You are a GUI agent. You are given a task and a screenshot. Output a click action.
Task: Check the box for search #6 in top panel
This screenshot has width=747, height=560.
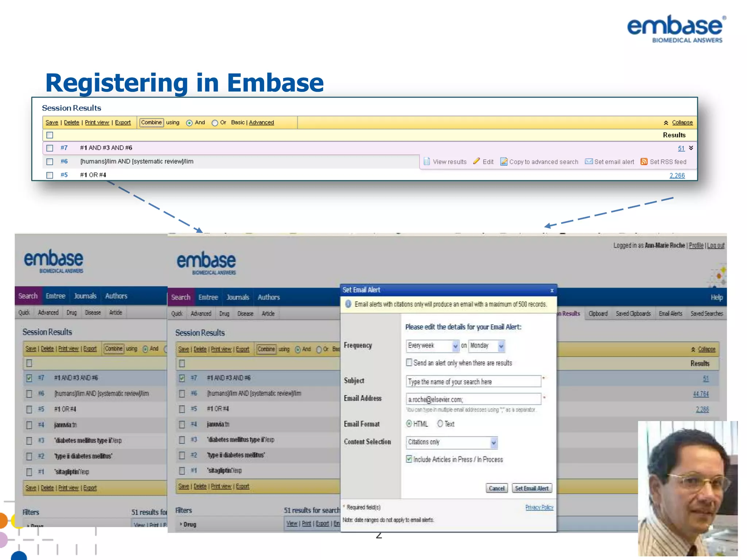click(50, 162)
